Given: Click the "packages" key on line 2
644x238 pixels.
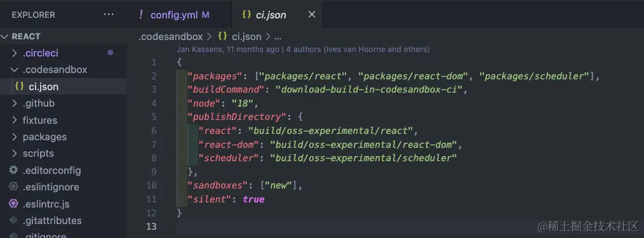Looking at the screenshot, I should point(215,76).
